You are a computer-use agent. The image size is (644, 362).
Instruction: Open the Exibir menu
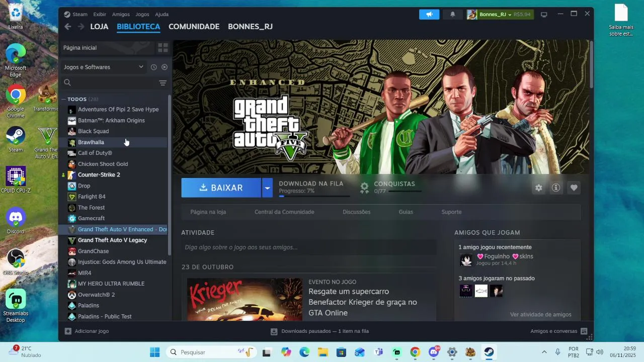pyautogui.click(x=100, y=15)
